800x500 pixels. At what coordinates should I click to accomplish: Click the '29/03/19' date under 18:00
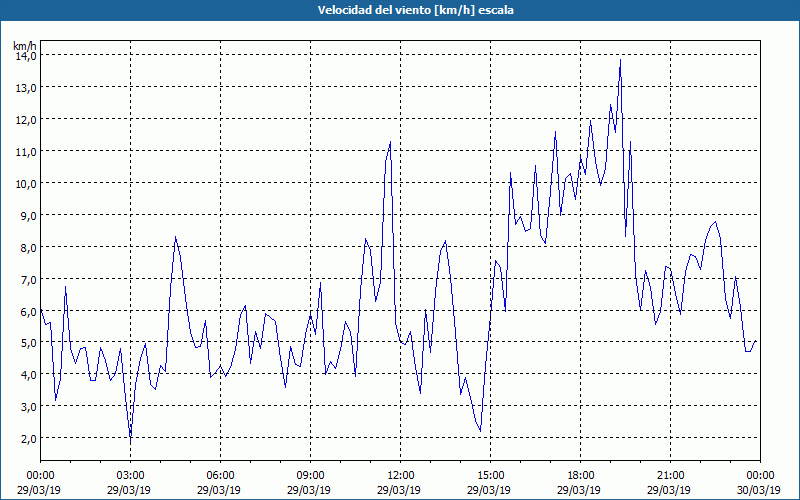point(580,490)
